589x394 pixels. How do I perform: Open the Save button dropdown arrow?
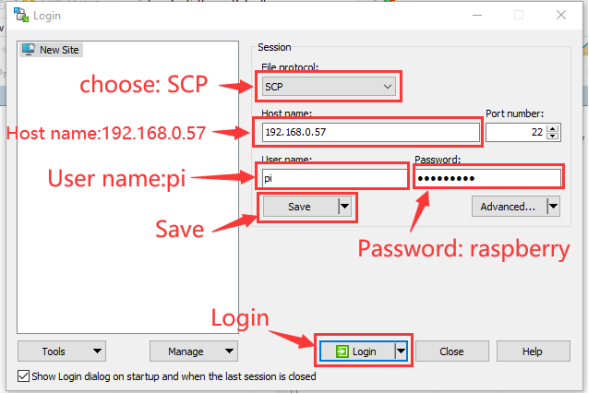[x=344, y=207]
